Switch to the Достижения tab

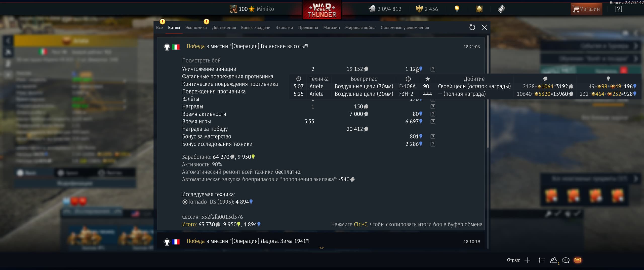[224, 28]
